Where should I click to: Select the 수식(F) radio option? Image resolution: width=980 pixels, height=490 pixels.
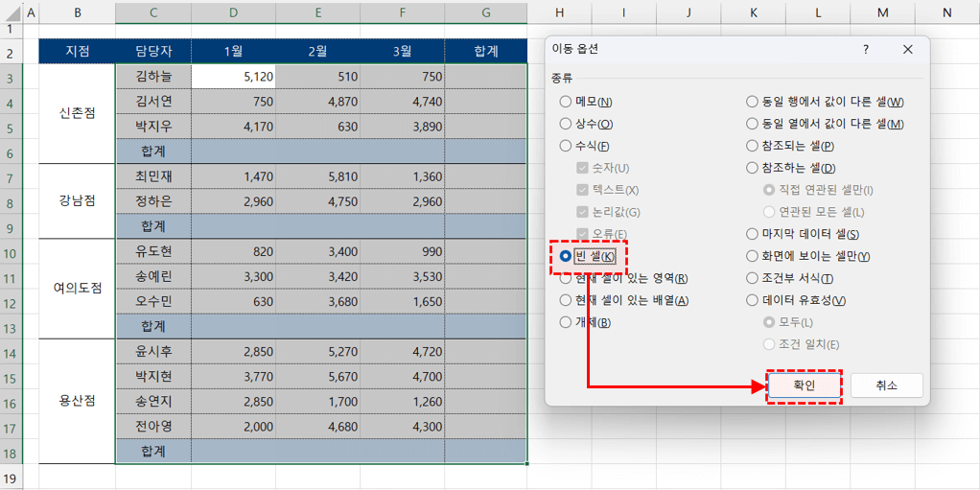(x=584, y=147)
